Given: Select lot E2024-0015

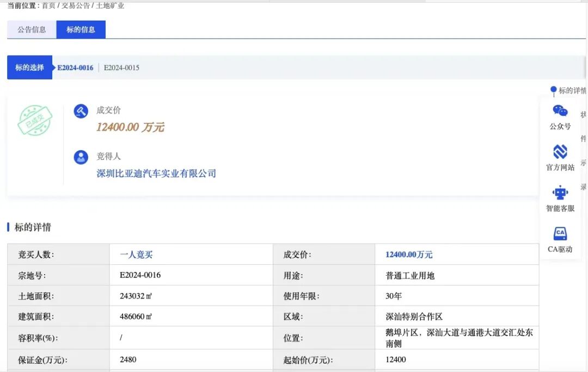Looking at the screenshot, I should [x=121, y=68].
